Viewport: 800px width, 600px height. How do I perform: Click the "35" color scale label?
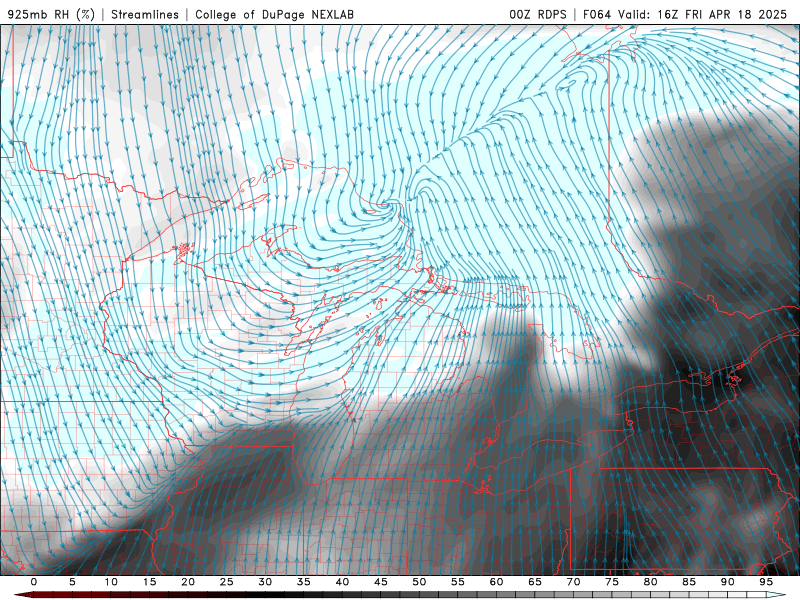[304, 582]
